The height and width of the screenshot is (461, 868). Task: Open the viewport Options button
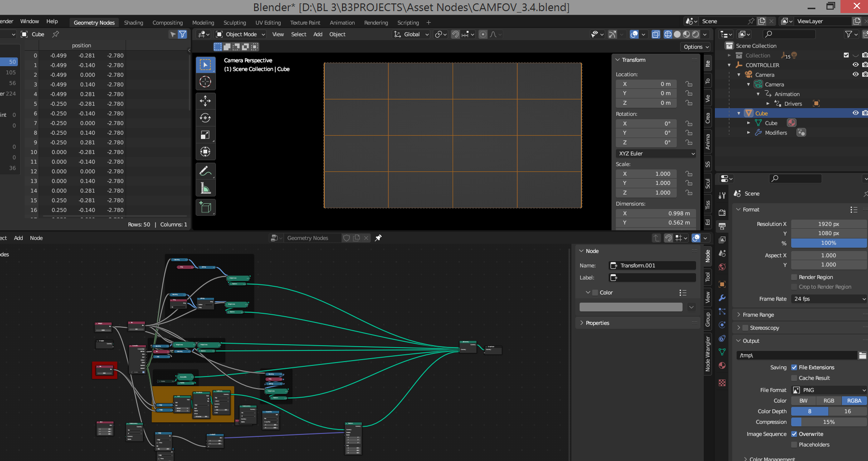(x=696, y=47)
